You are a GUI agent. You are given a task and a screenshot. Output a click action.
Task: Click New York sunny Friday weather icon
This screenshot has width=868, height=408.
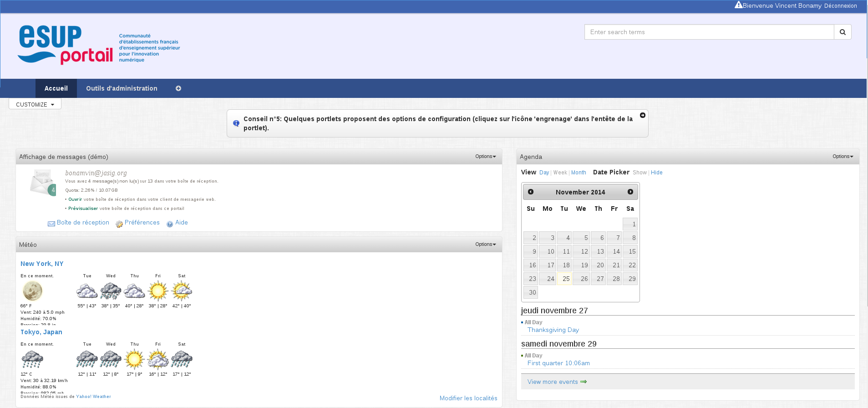(158, 291)
